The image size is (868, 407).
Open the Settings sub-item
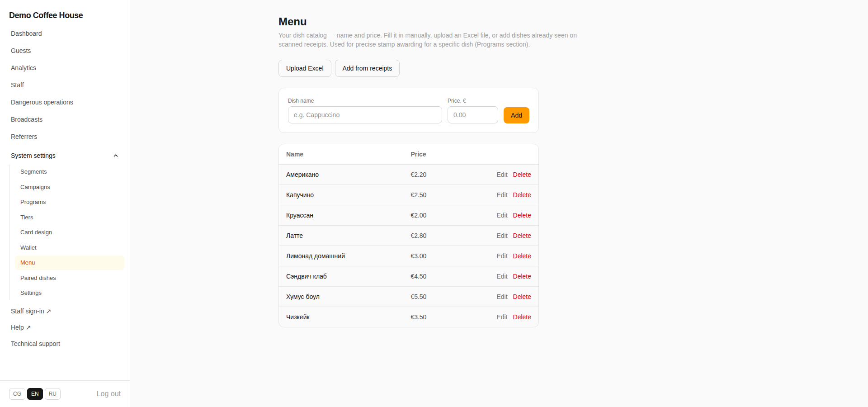31,293
